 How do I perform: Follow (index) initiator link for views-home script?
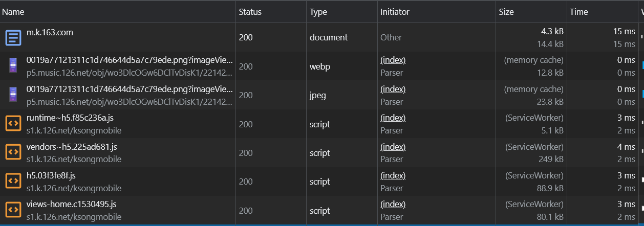pos(393,205)
